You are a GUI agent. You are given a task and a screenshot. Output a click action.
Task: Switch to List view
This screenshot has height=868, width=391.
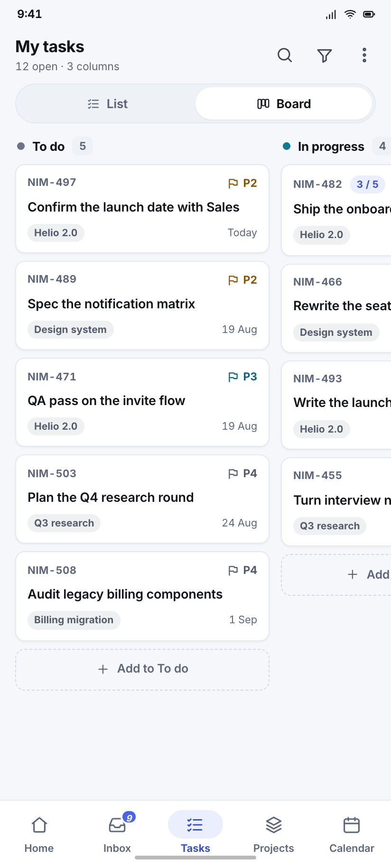107,104
